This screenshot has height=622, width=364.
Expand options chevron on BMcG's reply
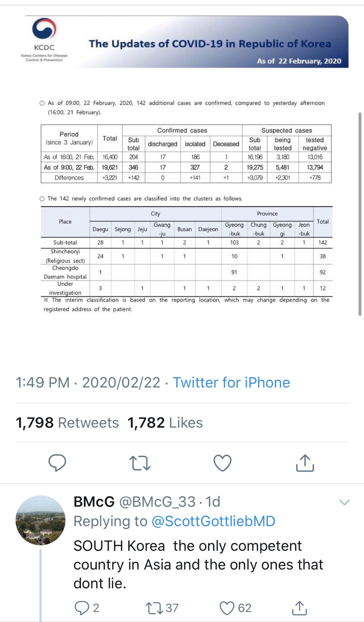pyautogui.click(x=344, y=502)
